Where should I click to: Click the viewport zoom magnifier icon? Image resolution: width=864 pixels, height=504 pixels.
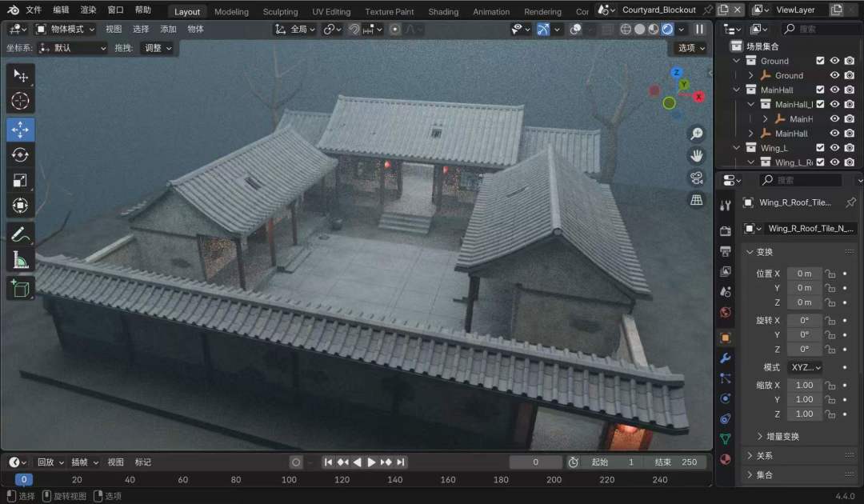697,134
